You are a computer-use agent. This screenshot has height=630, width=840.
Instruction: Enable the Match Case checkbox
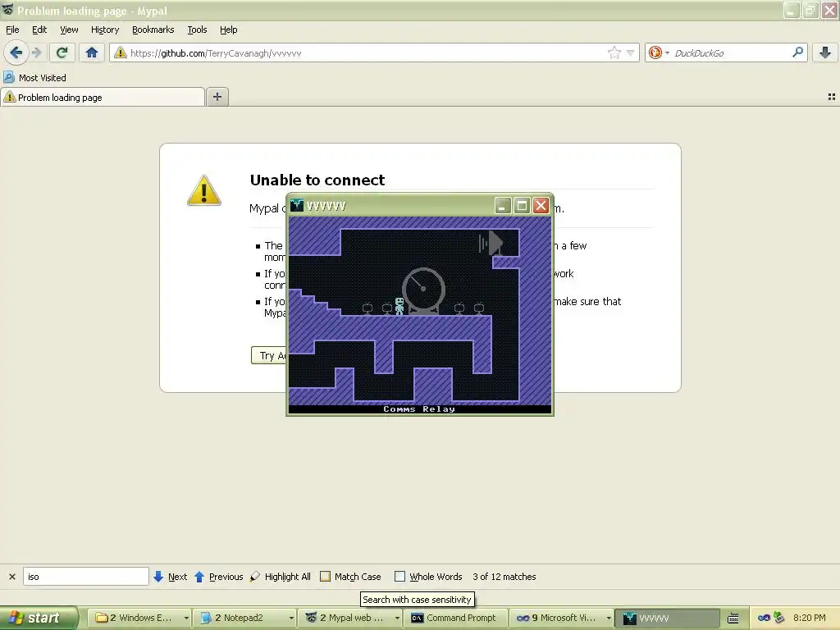(325, 577)
